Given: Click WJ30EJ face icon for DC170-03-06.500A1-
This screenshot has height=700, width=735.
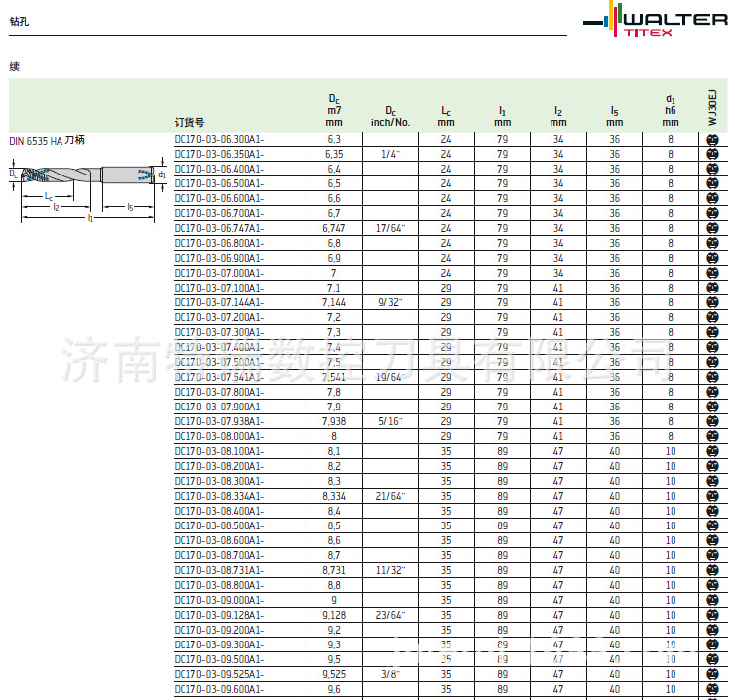Looking at the screenshot, I should (x=712, y=183).
